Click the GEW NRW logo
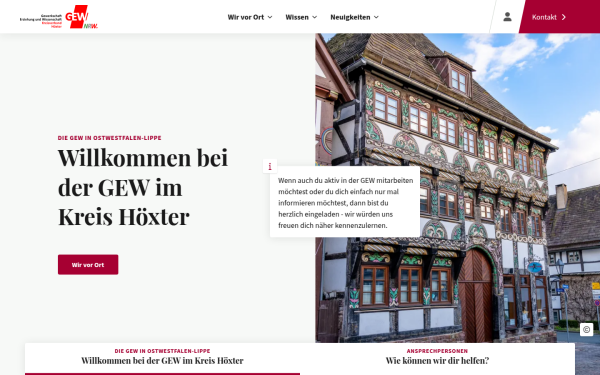The height and width of the screenshot is (375, 600). tap(59, 17)
